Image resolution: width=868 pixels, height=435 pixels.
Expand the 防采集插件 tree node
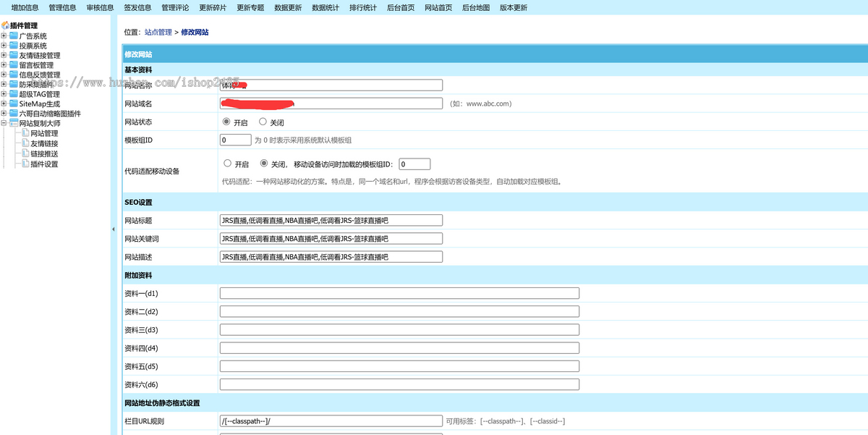[x=4, y=85]
